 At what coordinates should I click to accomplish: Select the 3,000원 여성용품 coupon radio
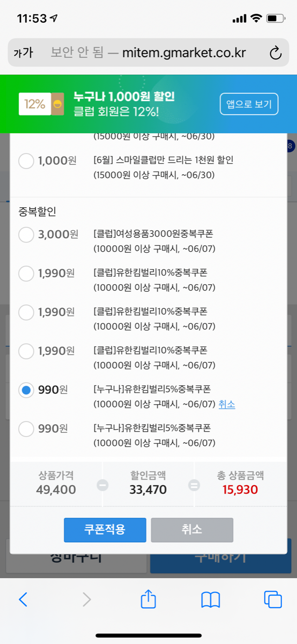tap(26, 235)
